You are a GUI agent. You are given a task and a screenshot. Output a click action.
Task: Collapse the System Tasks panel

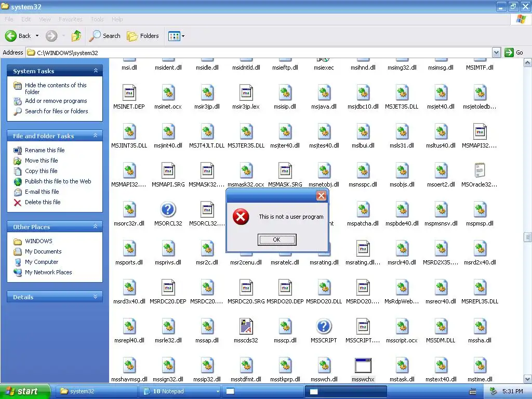point(96,71)
